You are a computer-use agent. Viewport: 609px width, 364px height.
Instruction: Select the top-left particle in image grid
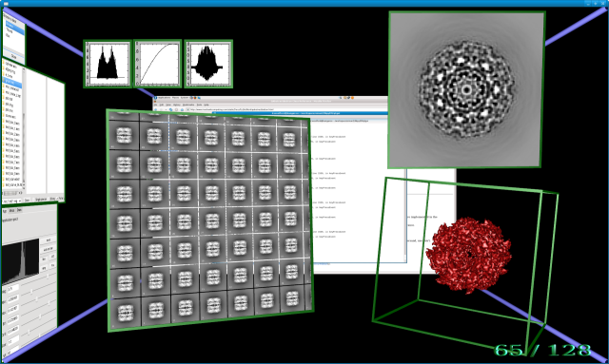[124, 136]
